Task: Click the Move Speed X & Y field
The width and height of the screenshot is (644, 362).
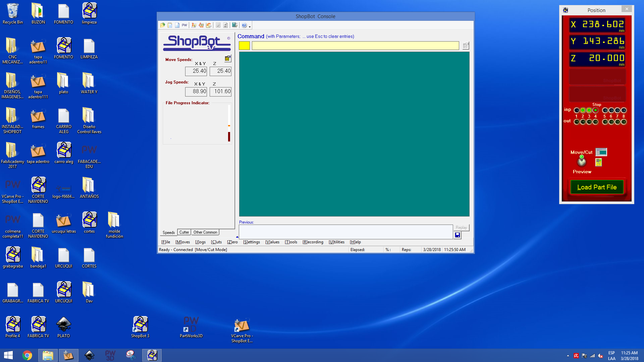Action: coord(196,71)
